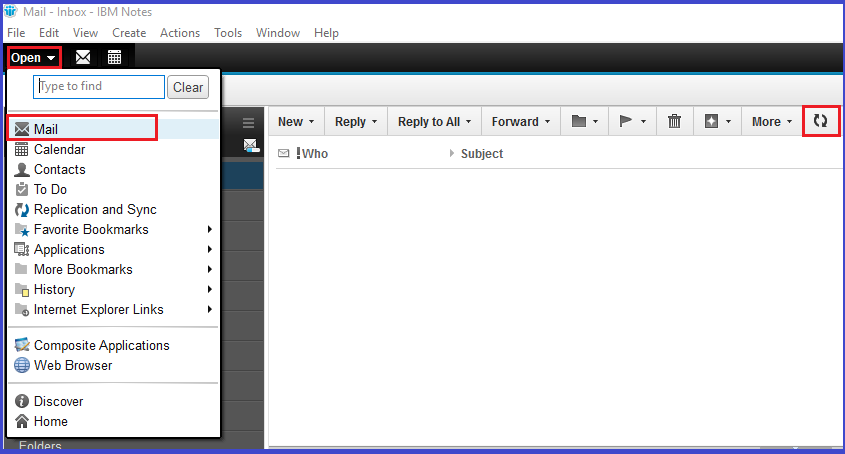Screen dimensions: 845x454
Task: Click the star copy-into icon in toolbar
Action: click(711, 121)
